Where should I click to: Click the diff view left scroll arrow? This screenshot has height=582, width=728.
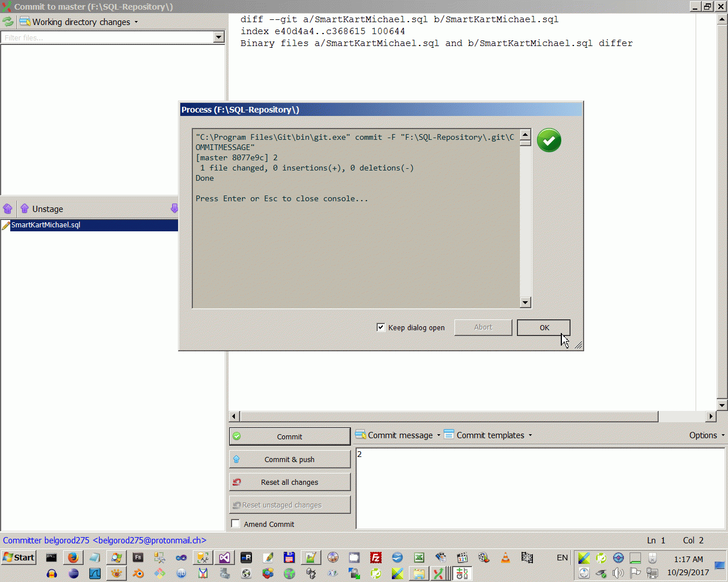[234, 417]
